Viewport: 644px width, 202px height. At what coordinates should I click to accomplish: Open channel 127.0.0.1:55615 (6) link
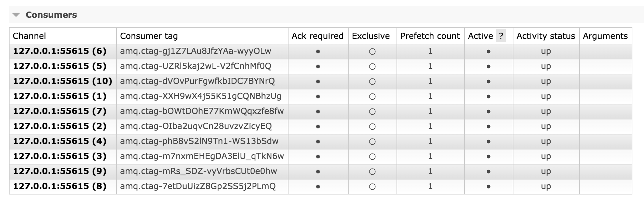[60, 51]
